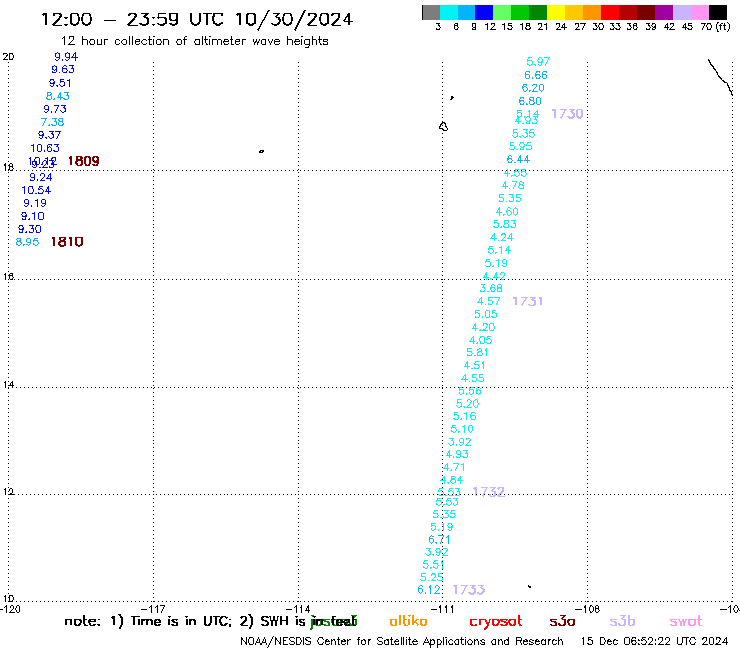Select the wave height value '8.95'

pyautogui.click(x=27, y=242)
